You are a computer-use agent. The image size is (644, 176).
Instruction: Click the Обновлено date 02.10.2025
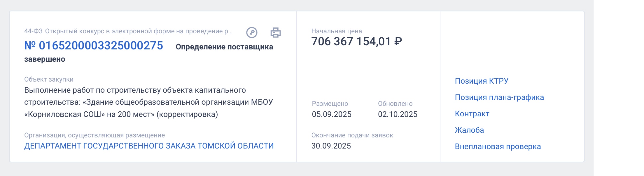(398, 114)
